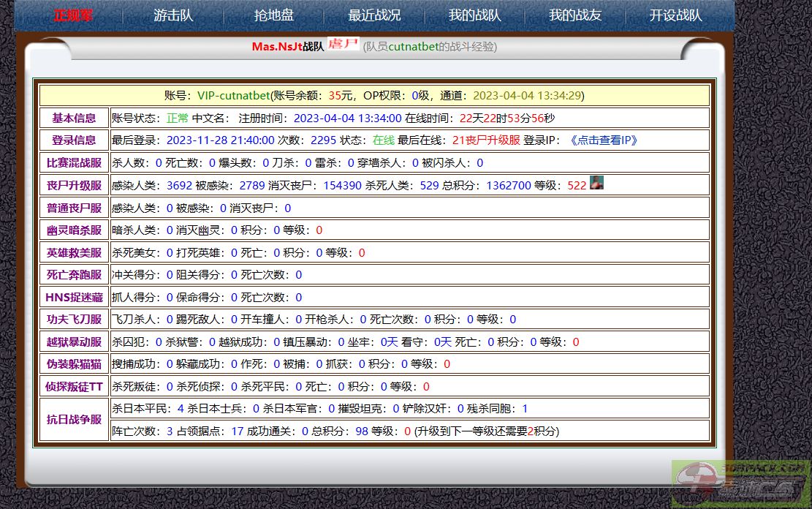The image size is (812, 509).
Task: Click the 被感染 value 2789
Action: point(252,186)
